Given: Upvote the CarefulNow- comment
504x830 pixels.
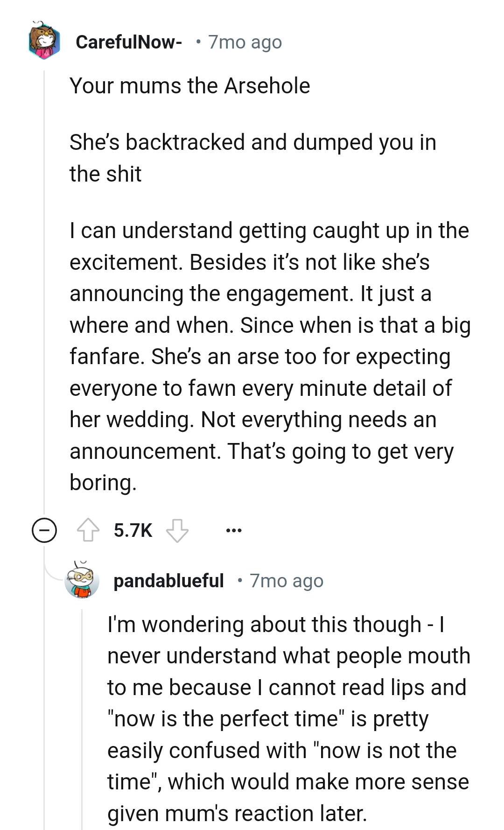Looking at the screenshot, I should coord(88,530).
